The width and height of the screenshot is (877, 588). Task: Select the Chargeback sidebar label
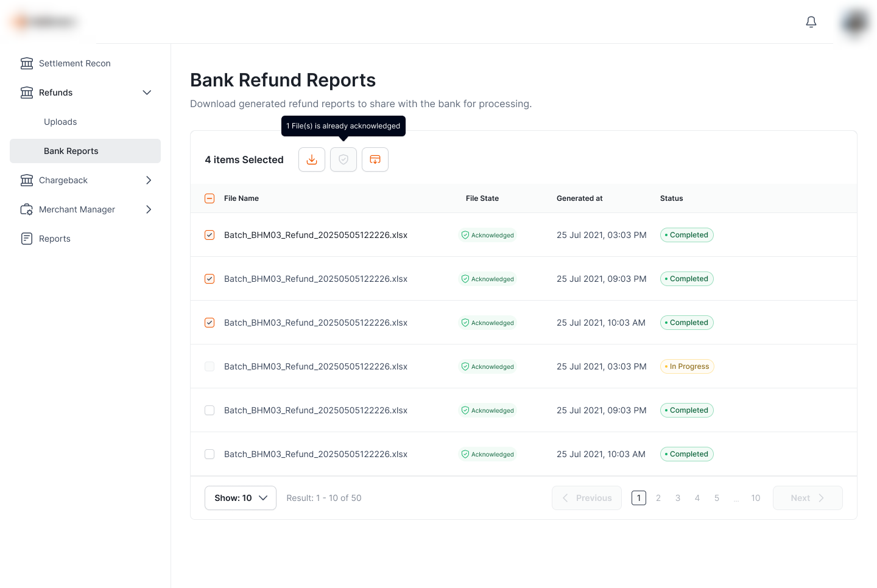[x=63, y=180]
